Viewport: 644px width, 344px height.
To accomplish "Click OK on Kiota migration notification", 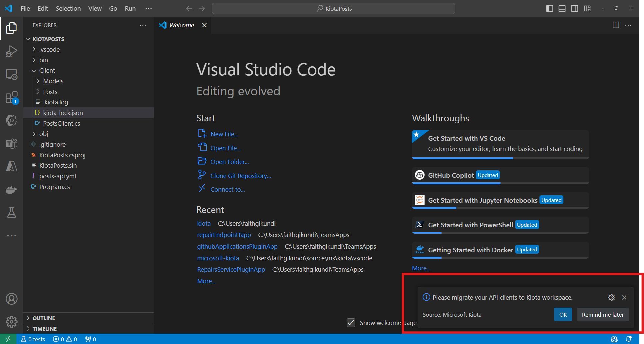I will [563, 314].
